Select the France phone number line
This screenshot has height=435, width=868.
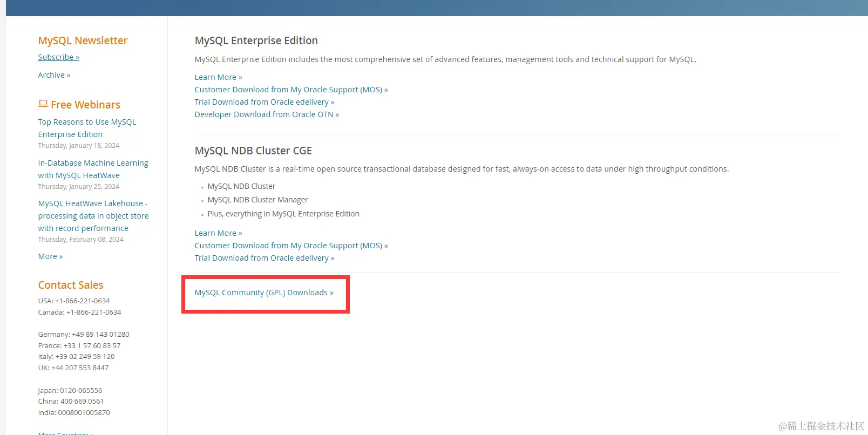click(79, 346)
